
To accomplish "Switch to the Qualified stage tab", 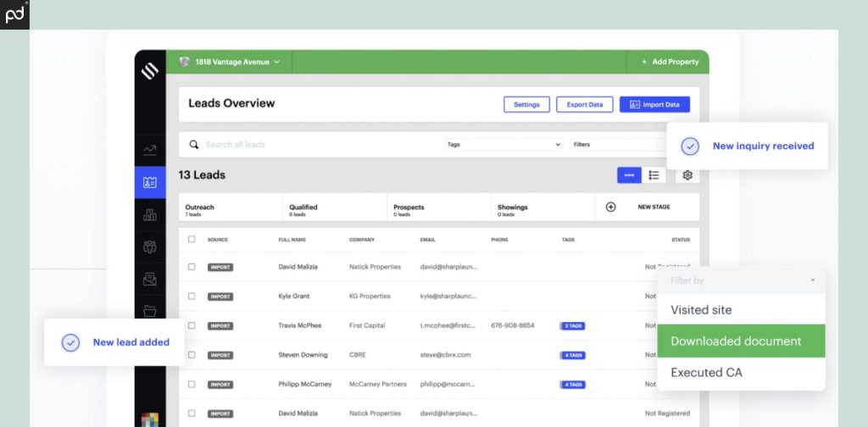I will (x=334, y=208).
